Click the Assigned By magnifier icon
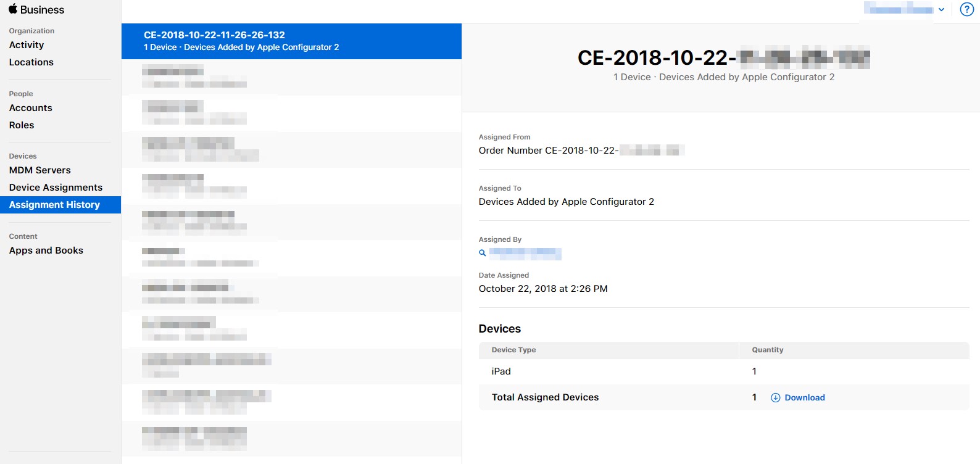The image size is (980, 464). 483,253
